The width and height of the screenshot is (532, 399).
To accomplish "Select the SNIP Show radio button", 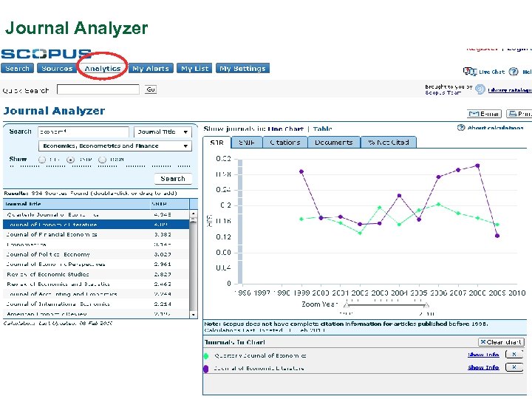I will click(71, 160).
